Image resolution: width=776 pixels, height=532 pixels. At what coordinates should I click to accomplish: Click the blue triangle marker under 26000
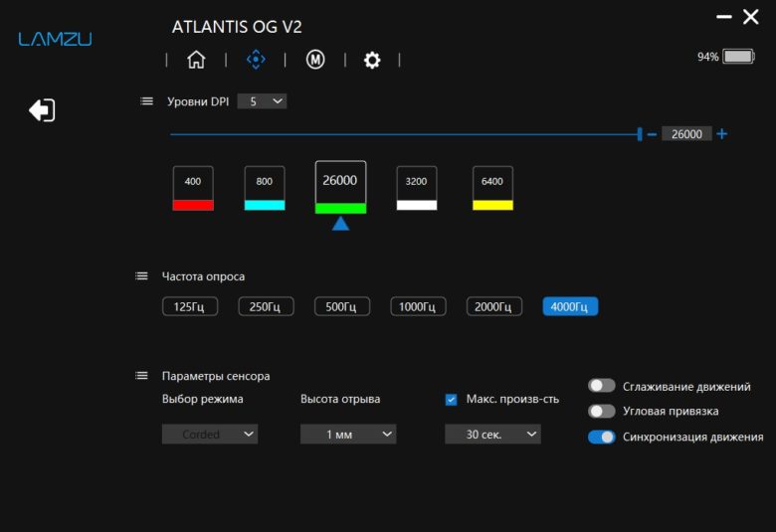pos(340,224)
